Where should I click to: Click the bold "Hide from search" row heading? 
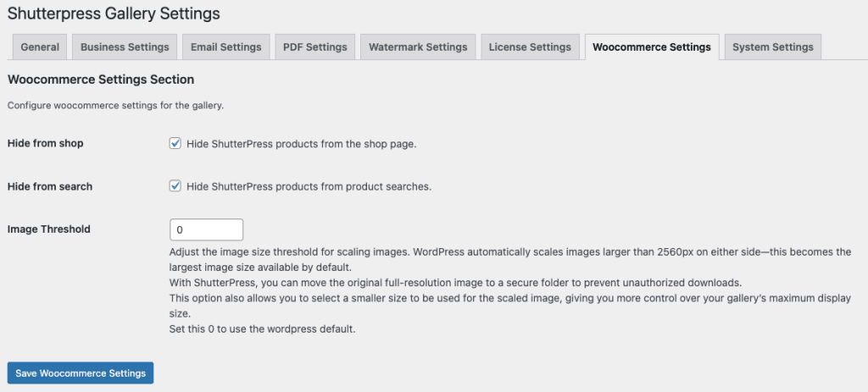tap(49, 185)
